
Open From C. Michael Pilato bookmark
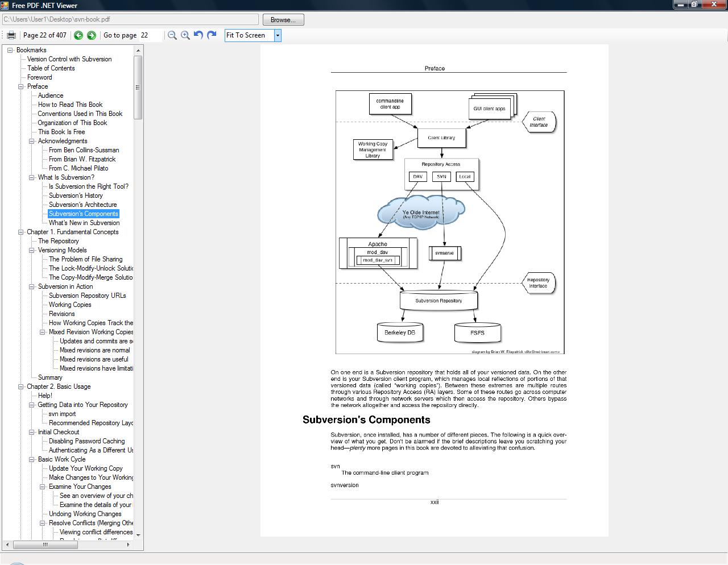[78, 168]
